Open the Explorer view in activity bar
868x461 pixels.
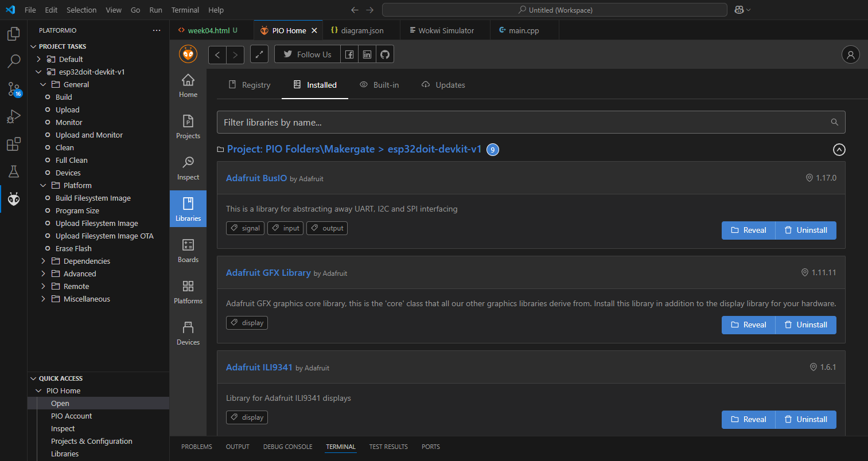point(14,34)
